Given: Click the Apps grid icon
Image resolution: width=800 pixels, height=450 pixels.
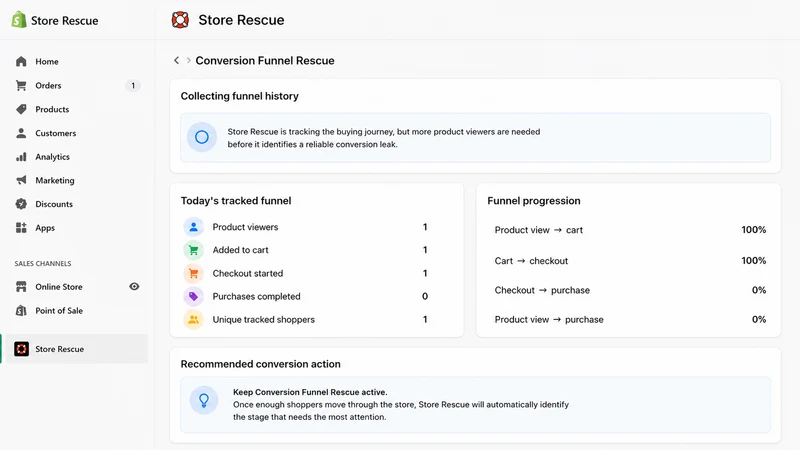Looking at the screenshot, I should tap(21, 228).
